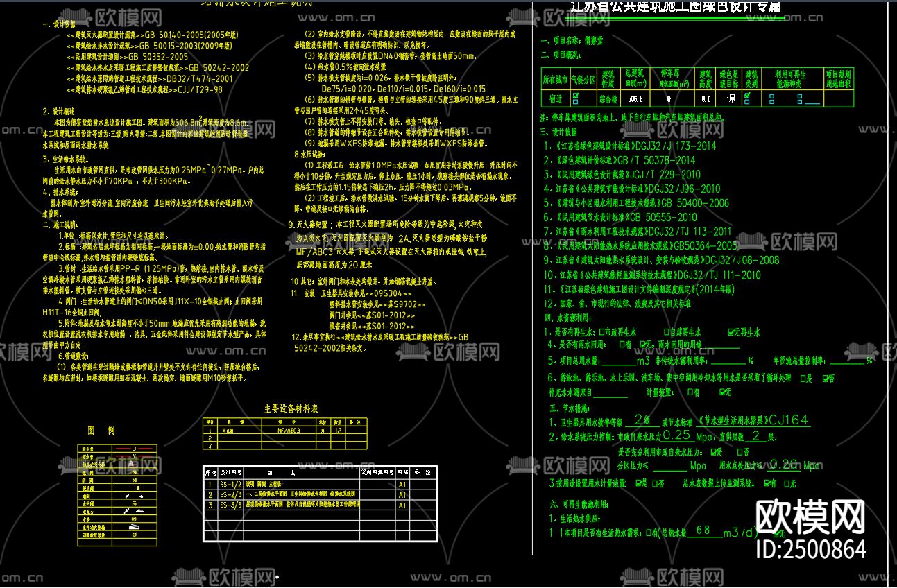Screen dimensions: 897x588
Task: Click the "506.8" total area cell
Action: click(x=635, y=99)
